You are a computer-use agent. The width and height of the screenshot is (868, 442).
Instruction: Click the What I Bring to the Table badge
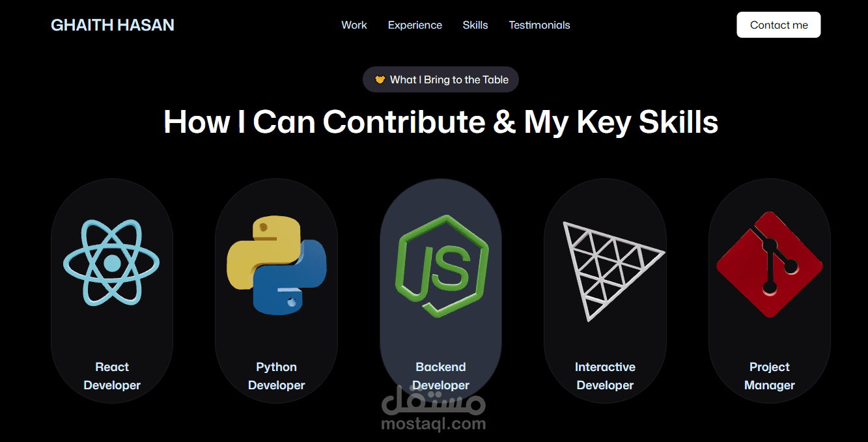[x=441, y=79]
